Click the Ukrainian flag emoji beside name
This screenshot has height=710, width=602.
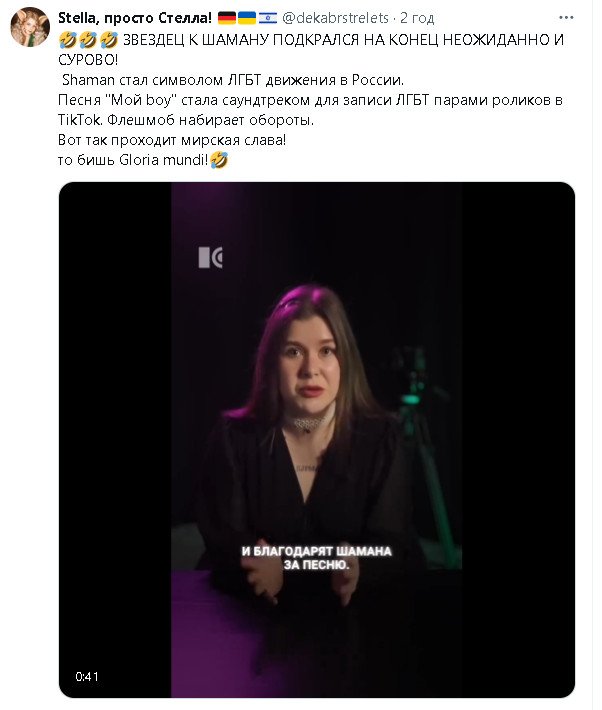tap(247, 18)
